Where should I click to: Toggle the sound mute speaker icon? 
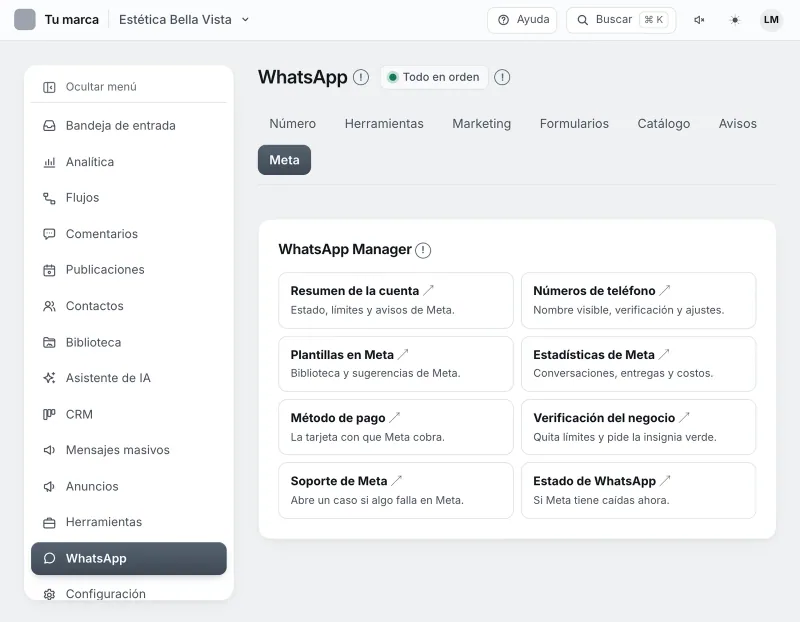699,20
